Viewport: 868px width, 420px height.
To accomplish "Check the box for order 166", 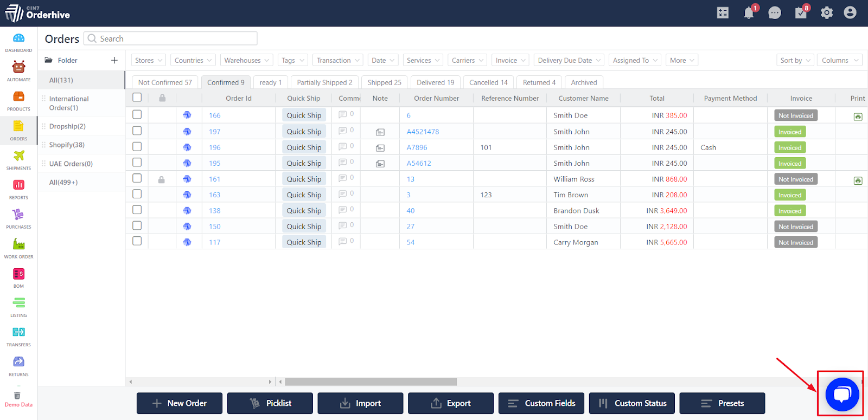I will coord(137,114).
